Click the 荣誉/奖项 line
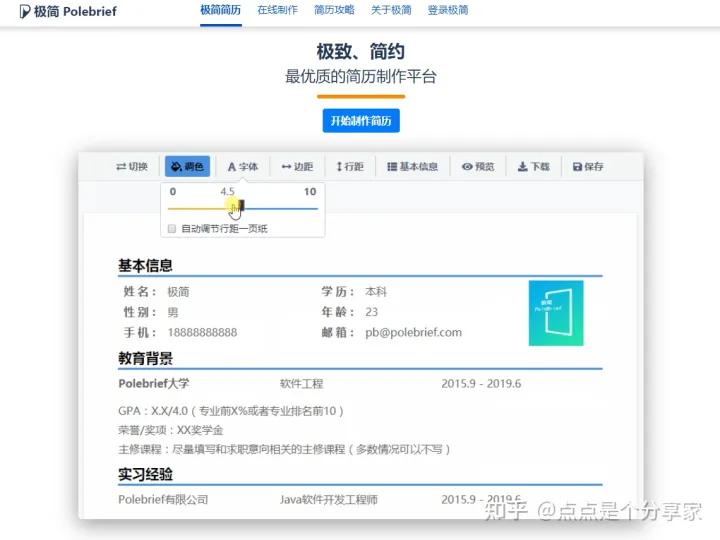 (x=170, y=430)
